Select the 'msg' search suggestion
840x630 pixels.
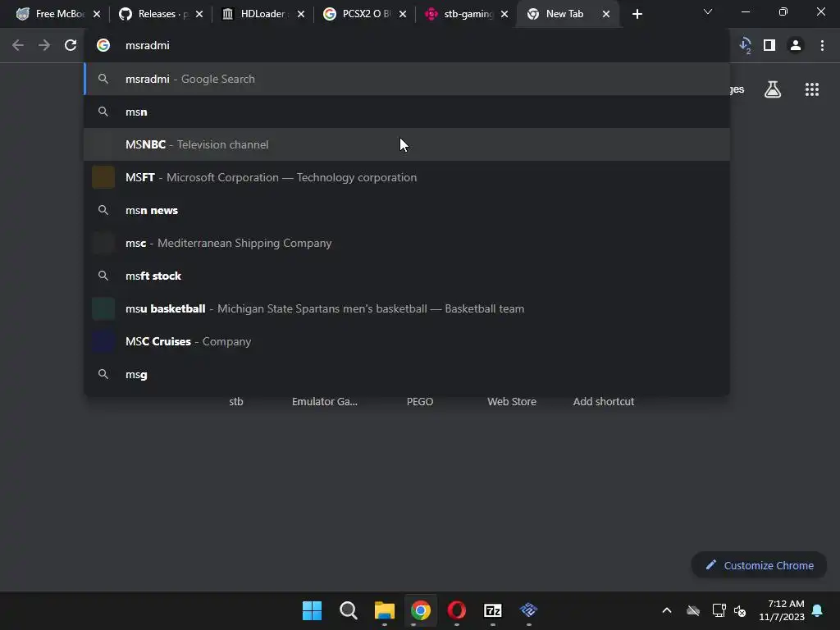pyautogui.click(x=407, y=374)
